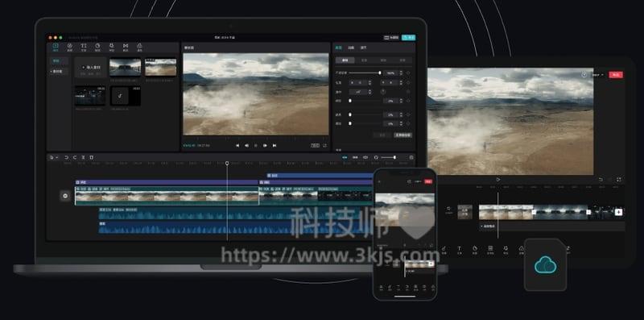Viewport: 644px width, 320px height.
Task: Select the delete trash icon above the timeline
Action: [x=91, y=157]
